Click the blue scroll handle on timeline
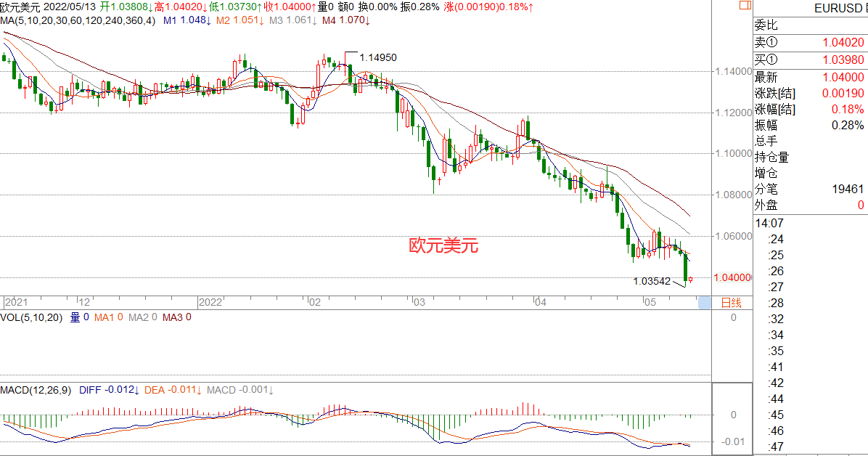The height and width of the screenshot is (456, 868). 703,302
